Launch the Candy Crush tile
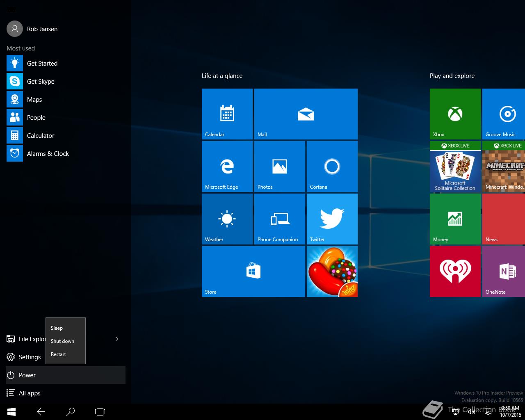The width and height of the screenshot is (525, 420). [x=332, y=272]
